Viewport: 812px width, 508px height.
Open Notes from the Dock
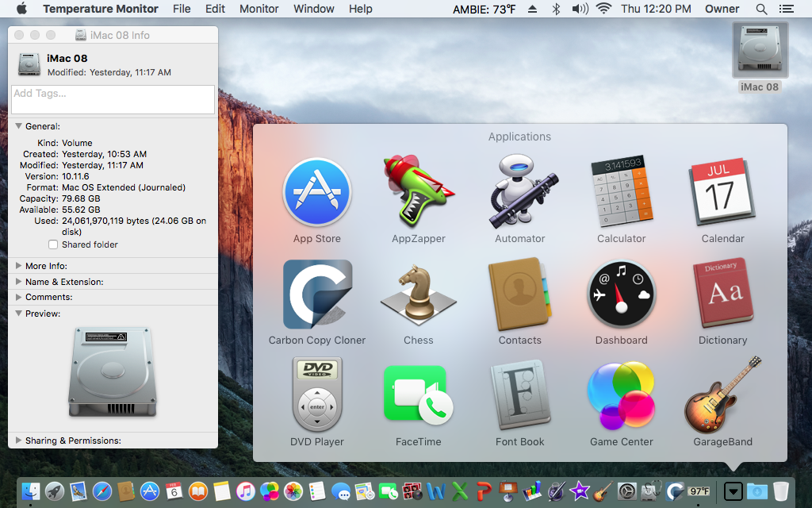click(222, 491)
